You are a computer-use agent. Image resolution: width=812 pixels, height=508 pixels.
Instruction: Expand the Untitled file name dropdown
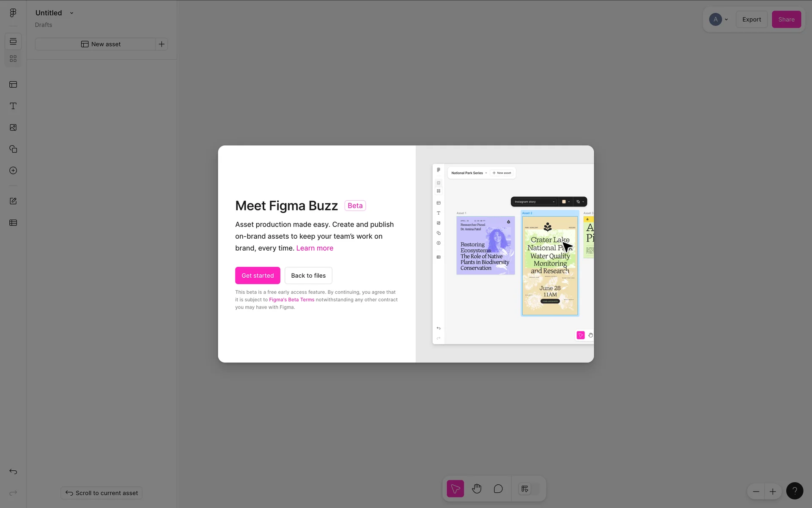click(71, 13)
